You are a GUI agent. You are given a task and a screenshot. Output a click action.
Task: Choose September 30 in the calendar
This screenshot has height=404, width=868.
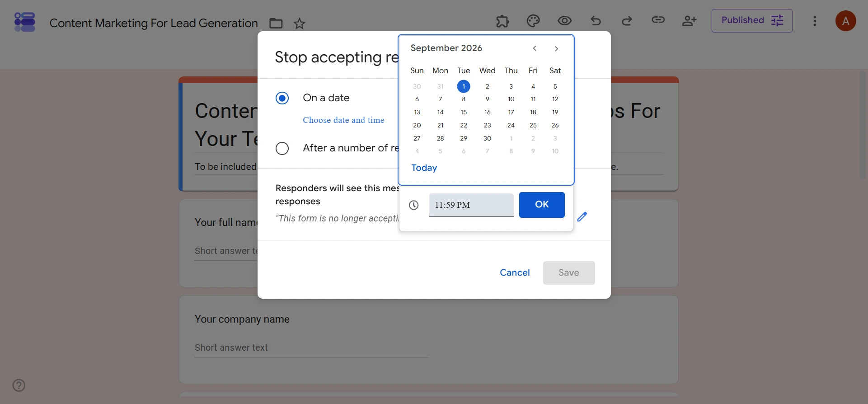(x=487, y=138)
